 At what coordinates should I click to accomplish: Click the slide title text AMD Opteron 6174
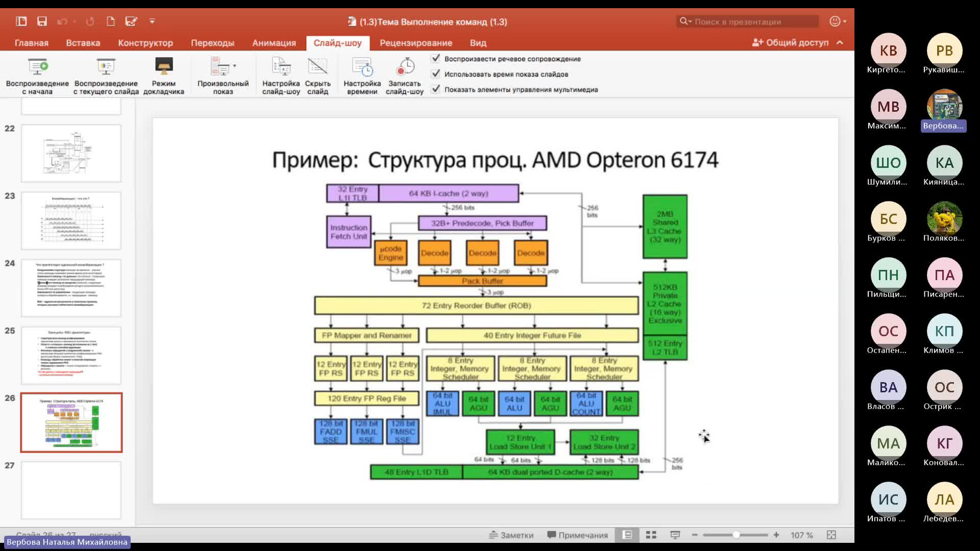coord(625,160)
